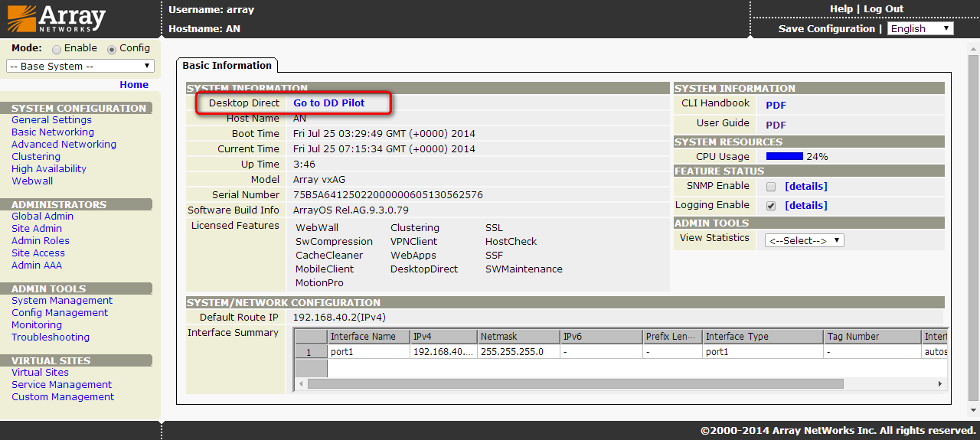980x440 pixels.
Task: Click the port1 cell under Interface Name
Action: click(x=368, y=352)
